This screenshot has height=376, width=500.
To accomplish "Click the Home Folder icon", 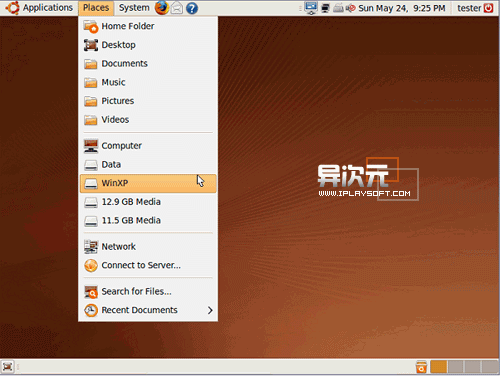I will point(91,26).
